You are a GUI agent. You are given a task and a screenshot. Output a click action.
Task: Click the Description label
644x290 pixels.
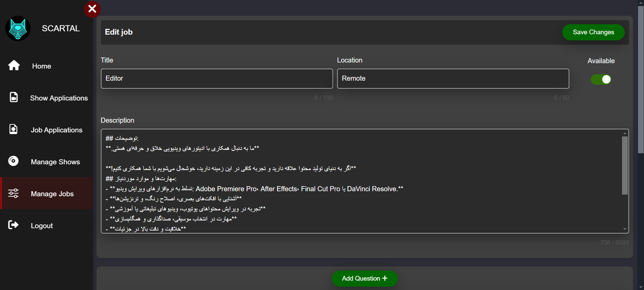click(117, 120)
